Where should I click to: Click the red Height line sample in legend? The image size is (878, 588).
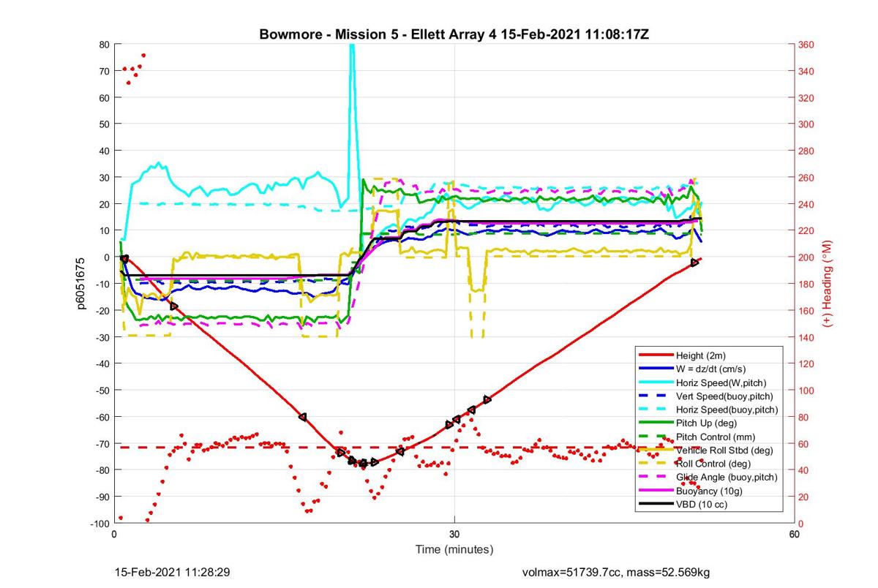pyautogui.click(x=655, y=355)
